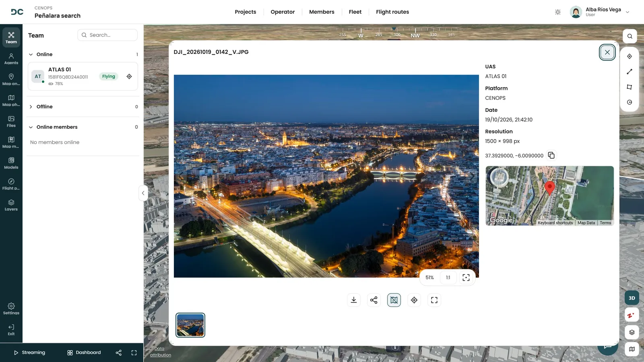Image resolution: width=644 pixels, height=362 pixels.
Task: Open photo in fullscreen from the toolbar under the photo
Action: [434, 300]
